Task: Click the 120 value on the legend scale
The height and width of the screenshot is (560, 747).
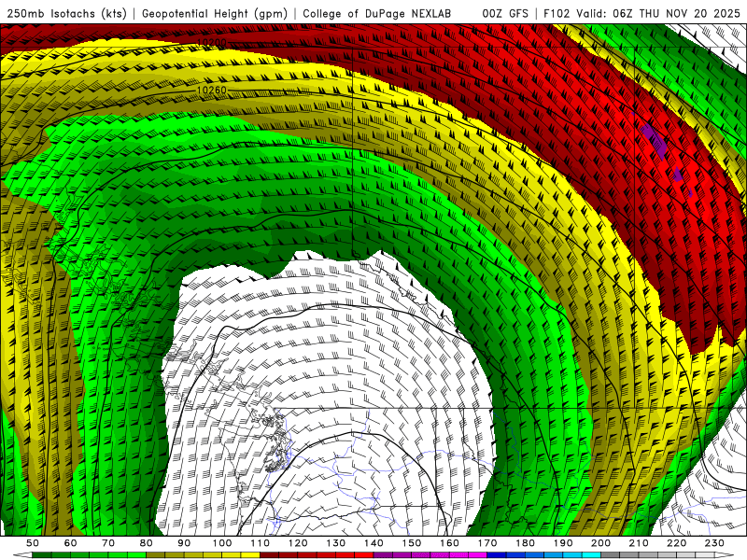Action: click(x=298, y=543)
